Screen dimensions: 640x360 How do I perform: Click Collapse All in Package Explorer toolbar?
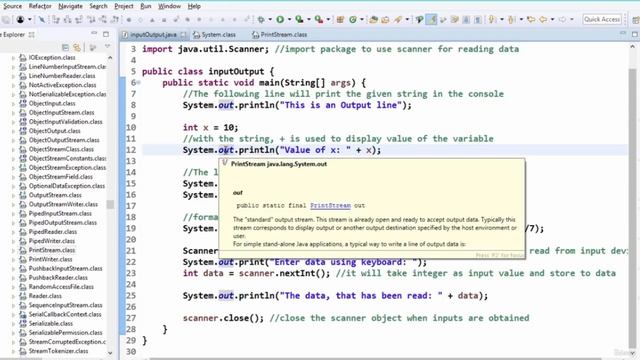click(65, 47)
